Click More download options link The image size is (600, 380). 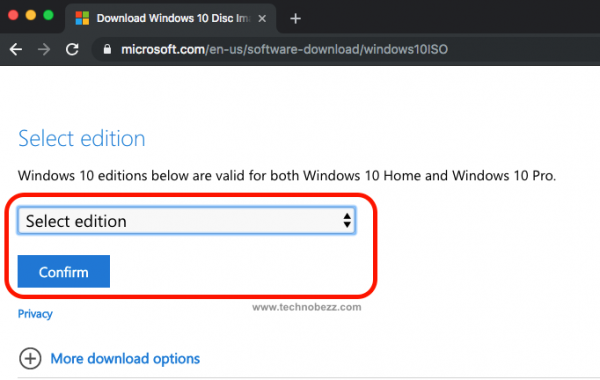[x=125, y=359]
